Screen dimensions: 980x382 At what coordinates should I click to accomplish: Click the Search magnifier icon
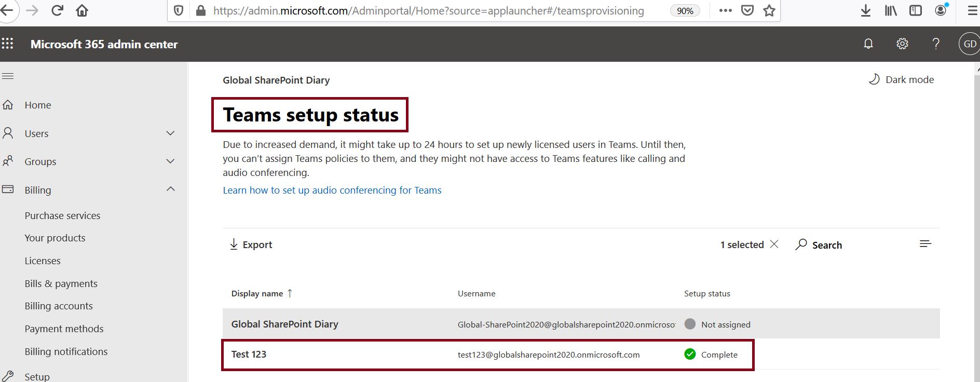(x=801, y=244)
